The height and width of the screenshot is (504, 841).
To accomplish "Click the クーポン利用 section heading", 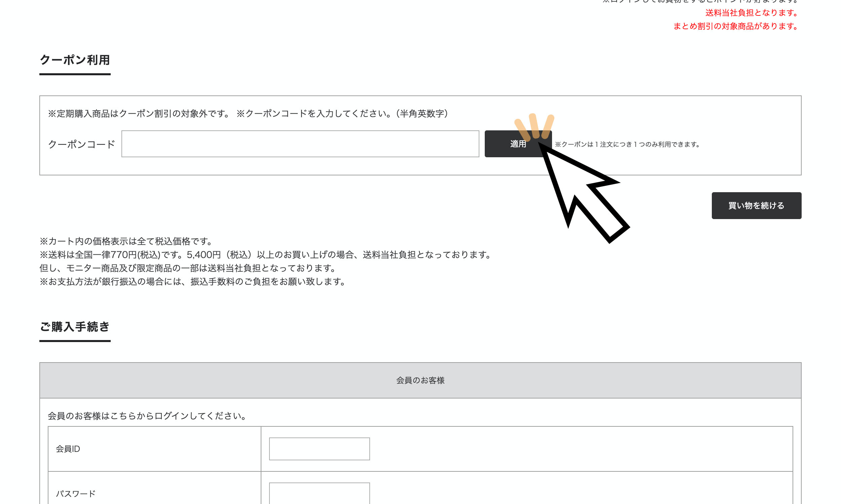I will (75, 60).
